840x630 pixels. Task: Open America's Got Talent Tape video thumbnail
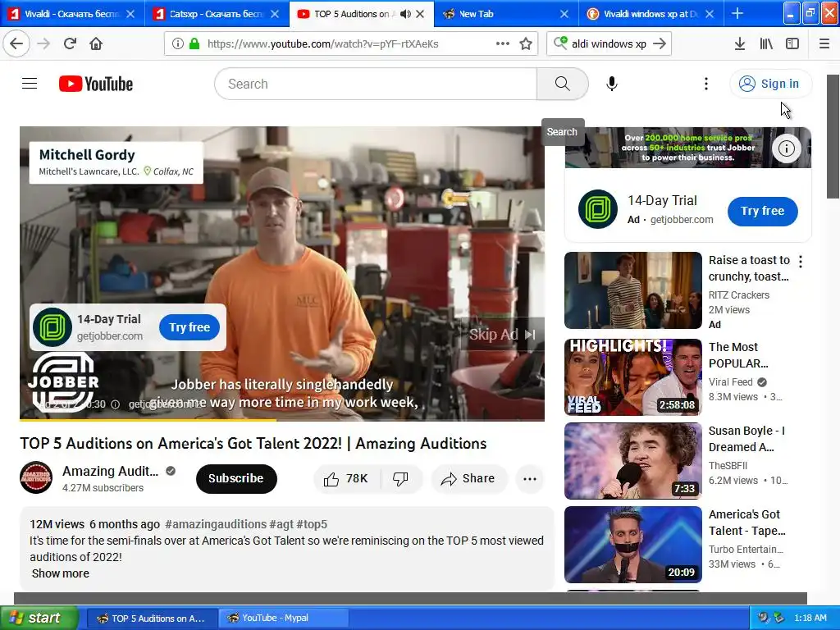(632, 545)
